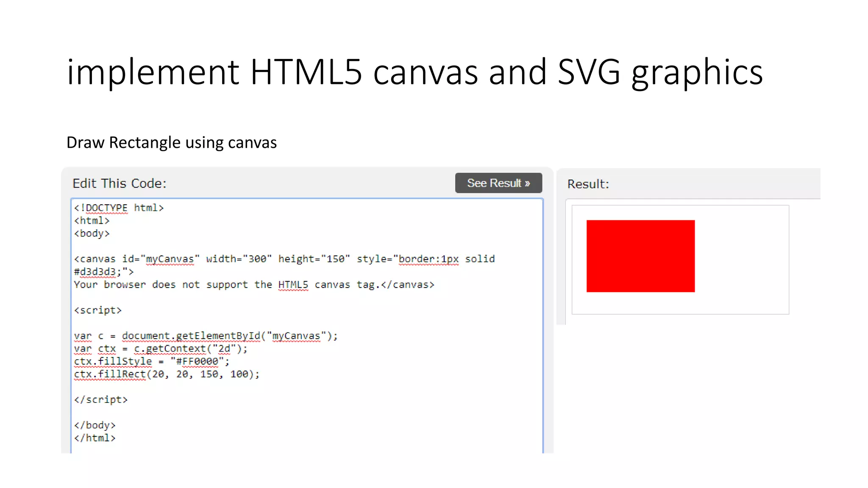
Task: Click the opening "<html>" line
Action: pyautogui.click(x=92, y=221)
